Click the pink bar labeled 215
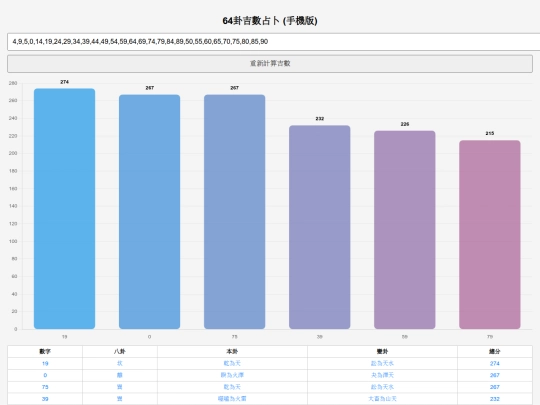540x405 pixels. 490,235
